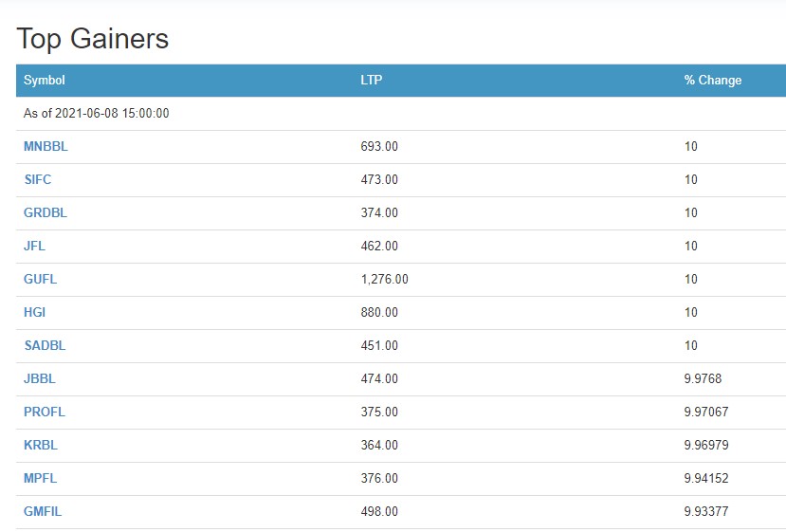Click the % Change column header
The image size is (786, 532).
[713, 81]
